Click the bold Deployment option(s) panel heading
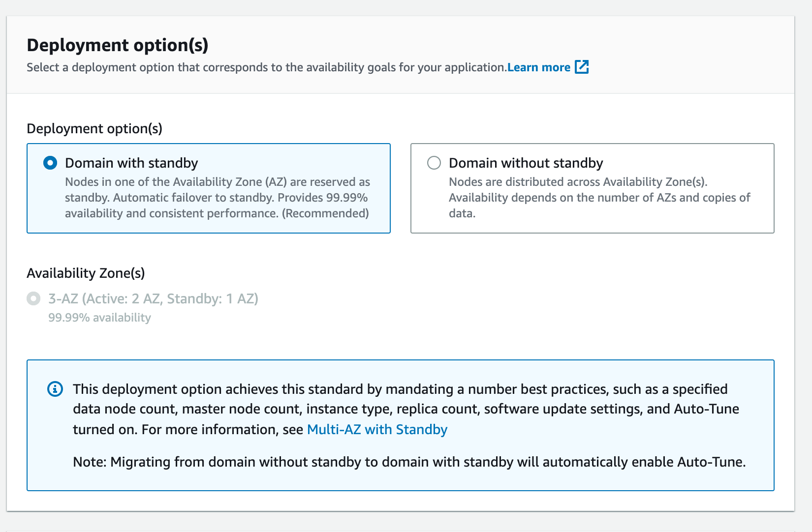The height and width of the screenshot is (532, 812). 118,45
